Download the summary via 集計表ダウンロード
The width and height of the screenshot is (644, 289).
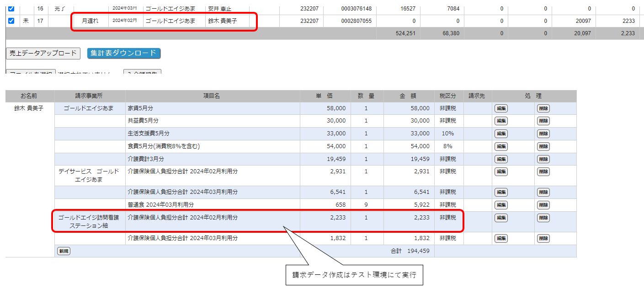click(124, 53)
